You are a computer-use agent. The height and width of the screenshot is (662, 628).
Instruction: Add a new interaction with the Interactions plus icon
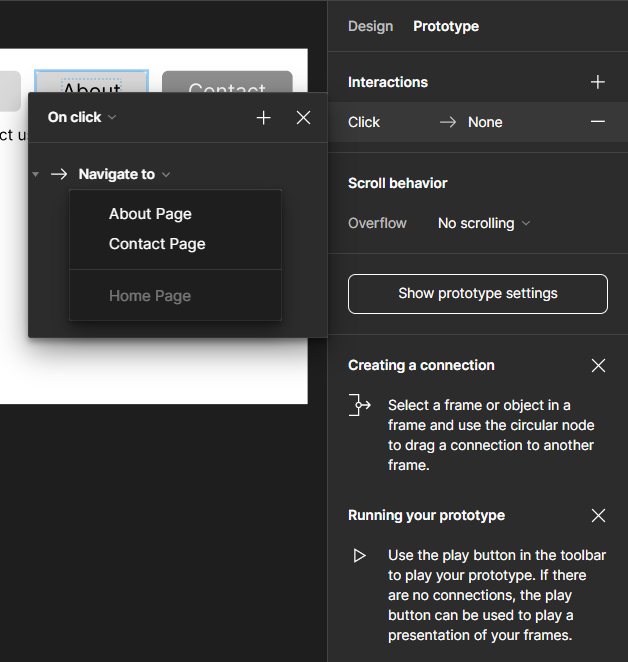(598, 82)
